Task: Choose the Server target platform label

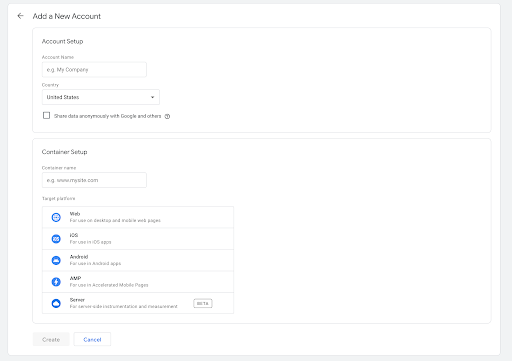Action: pyautogui.click(x=77, y=300)
